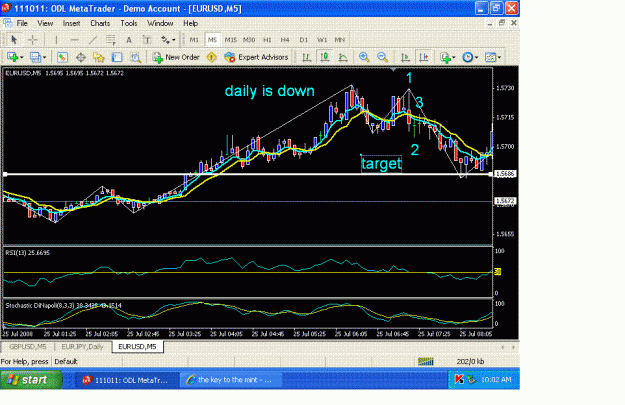
Task: Toggle the Terminal window icon
Action: pos(117,57)
